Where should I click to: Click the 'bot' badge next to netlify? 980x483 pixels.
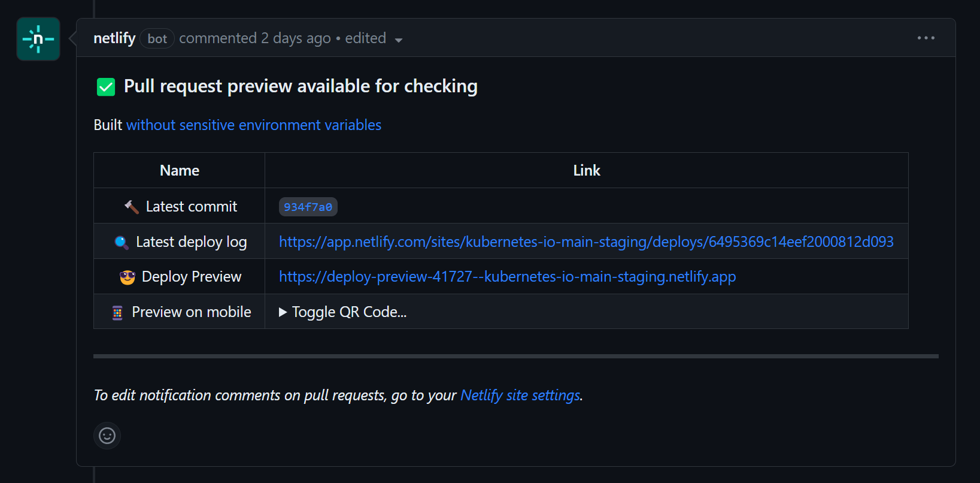click(157, 39)
